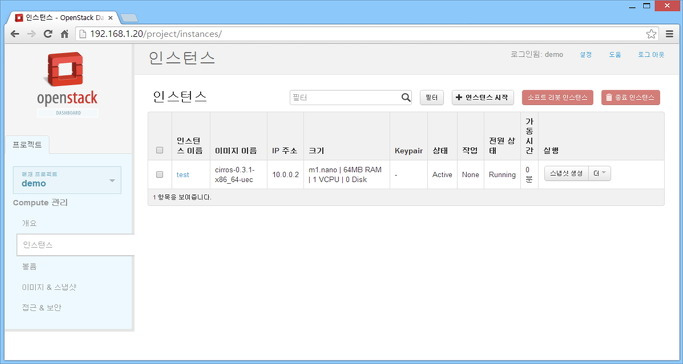Open 접근 & 보안 in sidebar
Viewport: 683px width, 364px height.
point(41,307)
